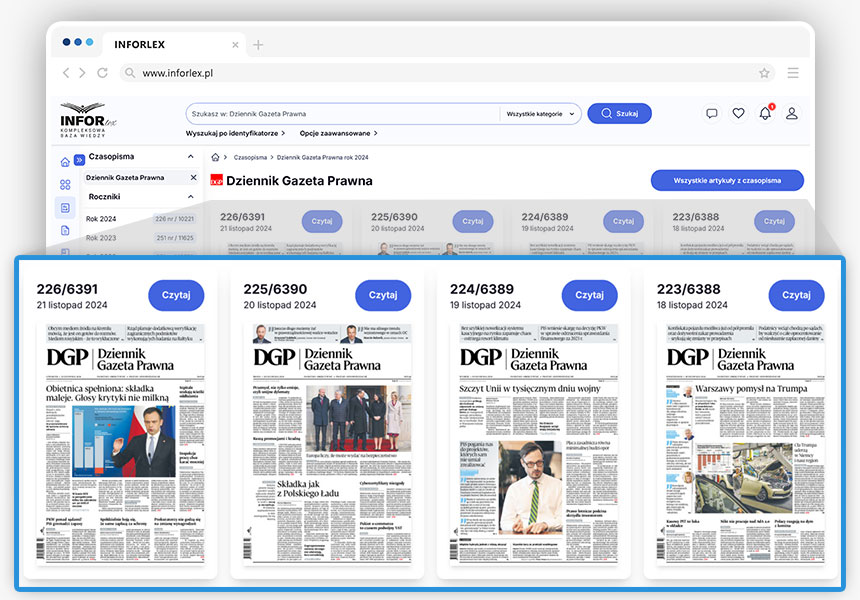This screenshot has height=600, width=860.
Task: Open cover thumbnail of 19 listopad 2024 issue
Action: 534,444
